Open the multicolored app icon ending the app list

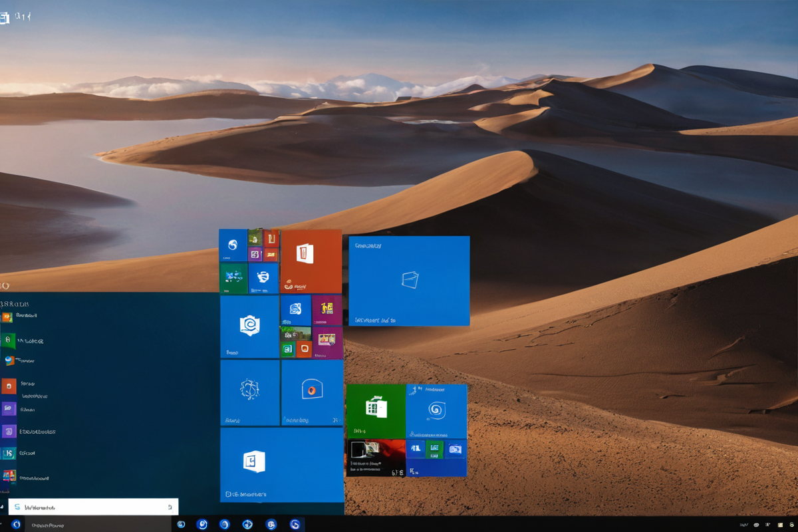[x=9, y=476]
